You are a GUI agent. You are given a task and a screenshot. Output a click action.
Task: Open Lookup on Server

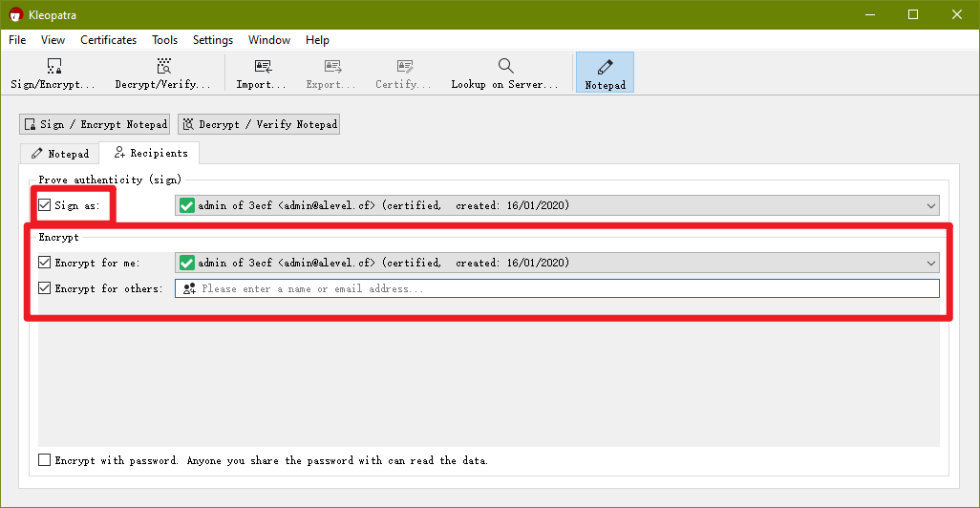click(x=505, y=74)
